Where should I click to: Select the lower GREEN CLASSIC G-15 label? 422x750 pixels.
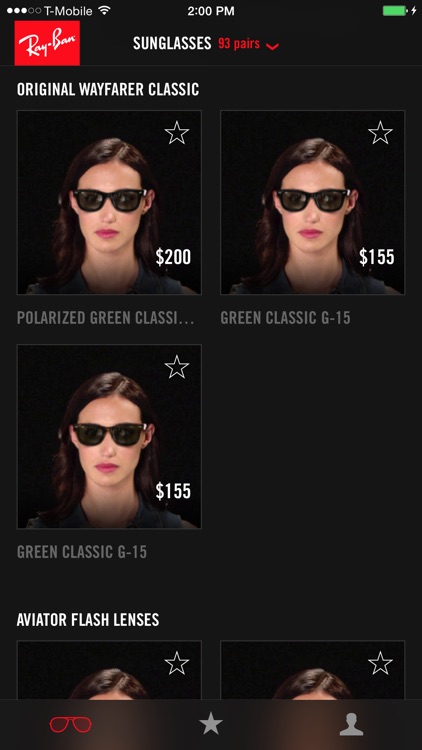82,552
